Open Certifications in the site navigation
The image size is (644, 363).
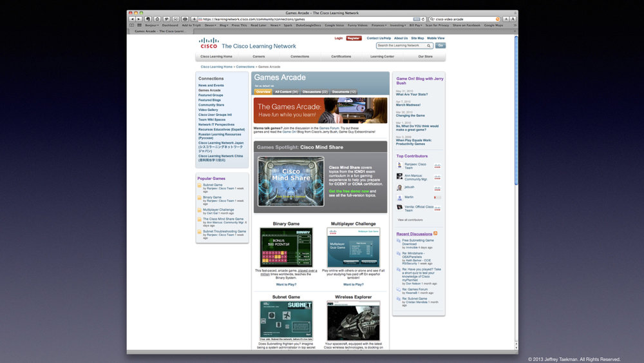pyautogui.click(x=341, y=56)
